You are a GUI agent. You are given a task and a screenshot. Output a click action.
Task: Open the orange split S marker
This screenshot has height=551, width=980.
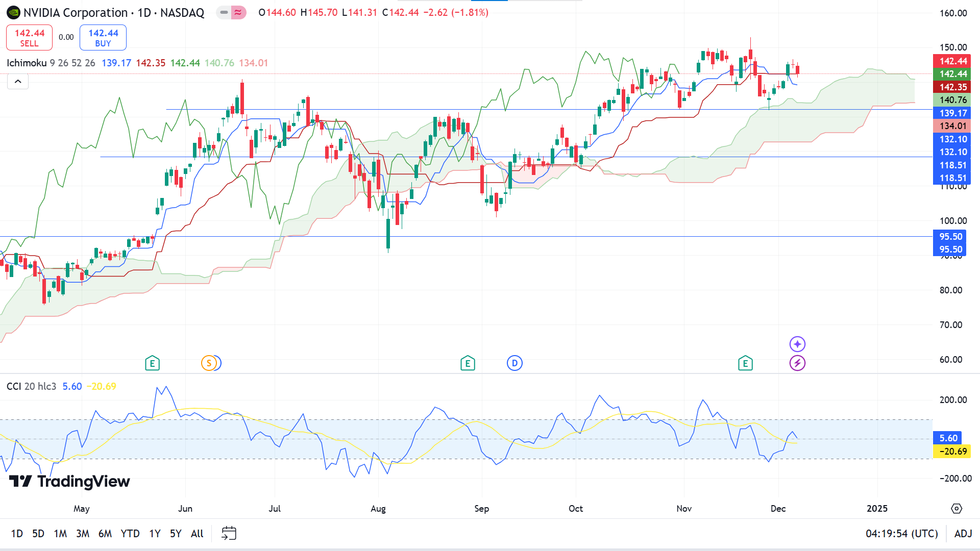pyautogui.click(x=209, y=363)
